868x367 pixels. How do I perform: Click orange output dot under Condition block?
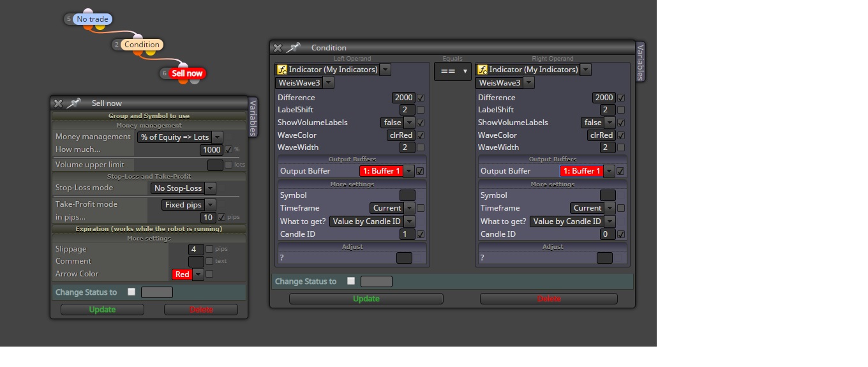pyautogui.click(x=138, y=52)
